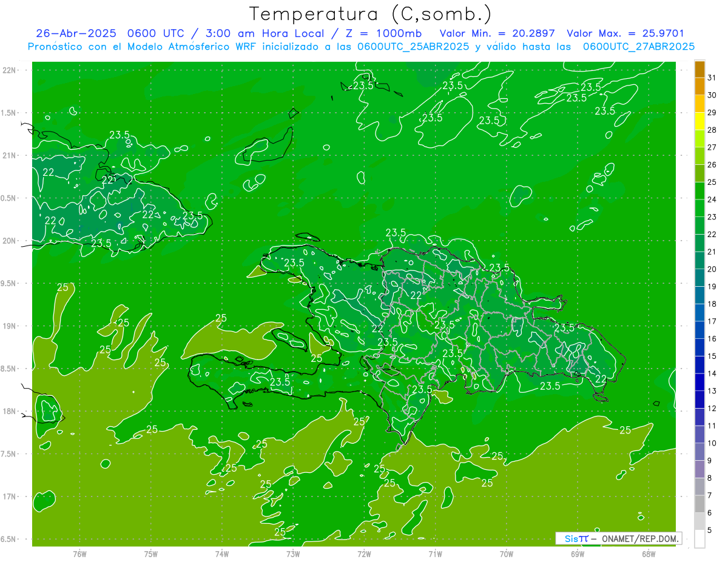Click the 75W longitude axis label
Screen dimensions: 728x562
click(150, 554)
